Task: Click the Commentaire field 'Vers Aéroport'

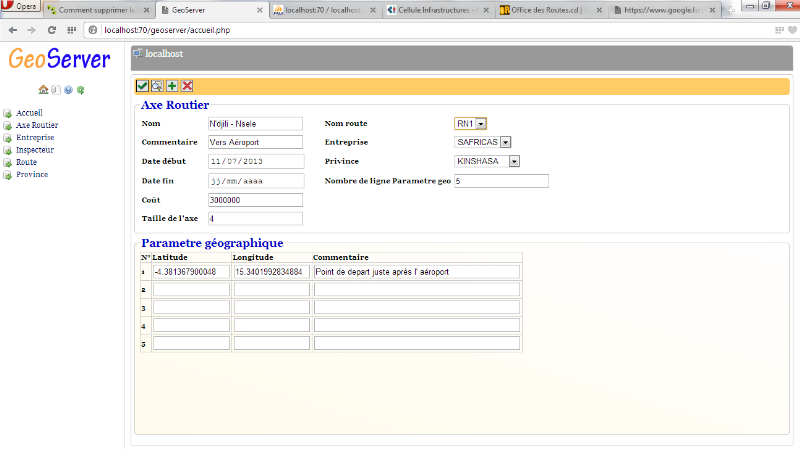Action: pyautogui.click(x=255, y=142)
